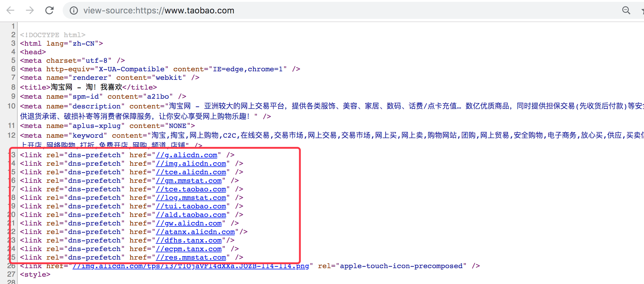Click the apple-touch-icon-precomposed rel value
The height and width of the screenshot is (284, 644).
(x=401, y=266)
